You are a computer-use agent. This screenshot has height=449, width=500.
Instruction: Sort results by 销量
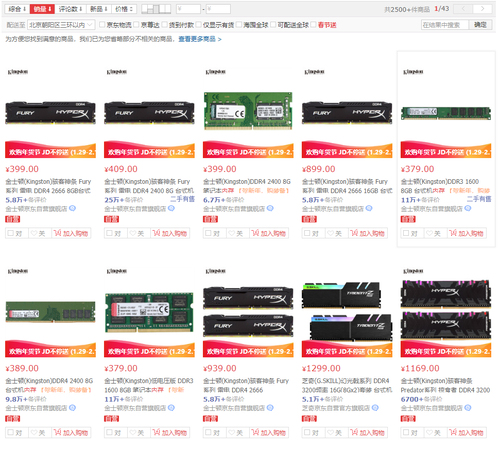42,9
